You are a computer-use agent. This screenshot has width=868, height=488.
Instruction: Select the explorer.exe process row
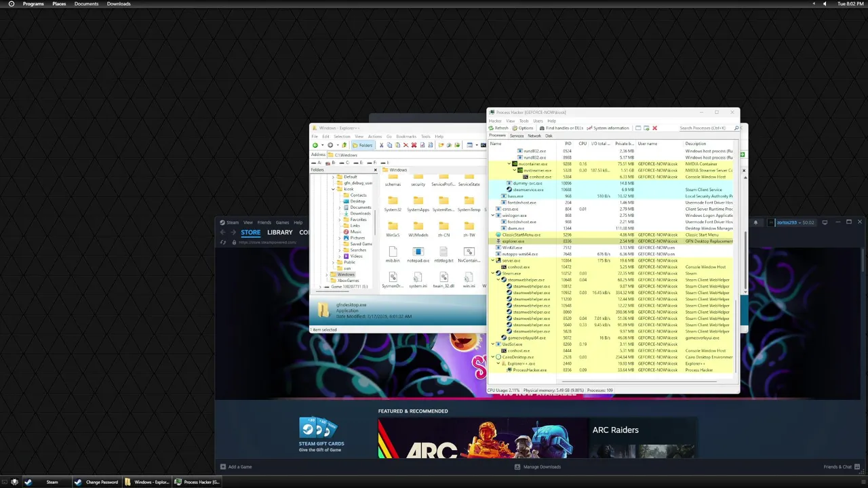pyautogui.click(x=611, y=241)
